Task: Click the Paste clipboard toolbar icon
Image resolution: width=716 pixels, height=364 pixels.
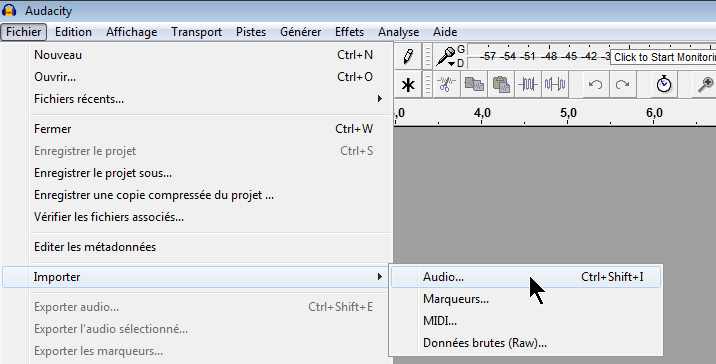Action: [x=501, y=84]
